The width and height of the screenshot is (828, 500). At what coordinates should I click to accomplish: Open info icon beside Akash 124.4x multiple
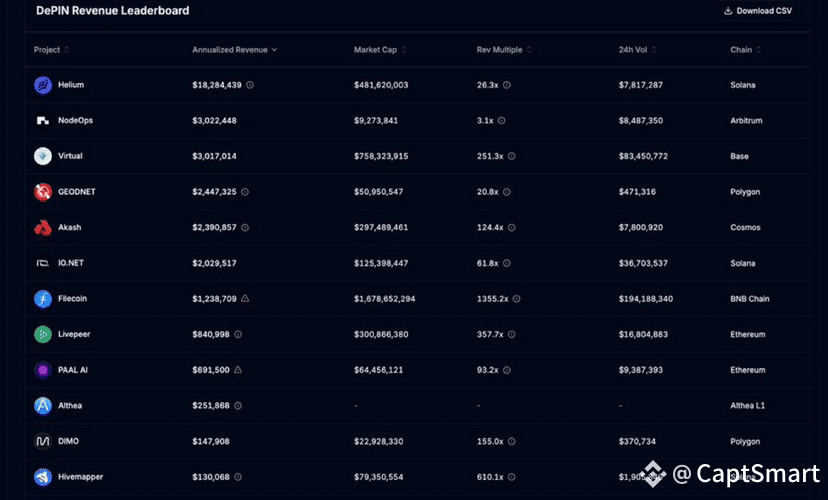(x=512, y=228)
